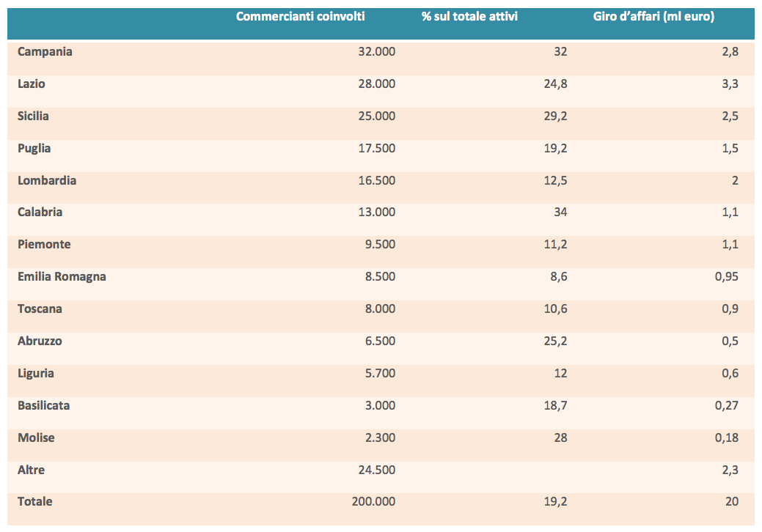Image resolution: width=762 pixels, height=532 pixels.
Task: Select the Piemonte row label
Action: tap(44, 245)
